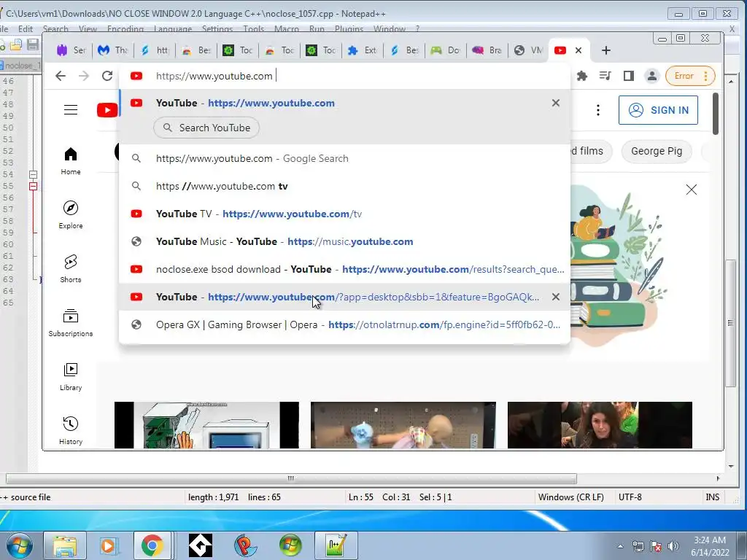The width and height of the screenshot is (747, 560).
Task: Switch to the 'Ser' Chrome tab
Action: 71,50
